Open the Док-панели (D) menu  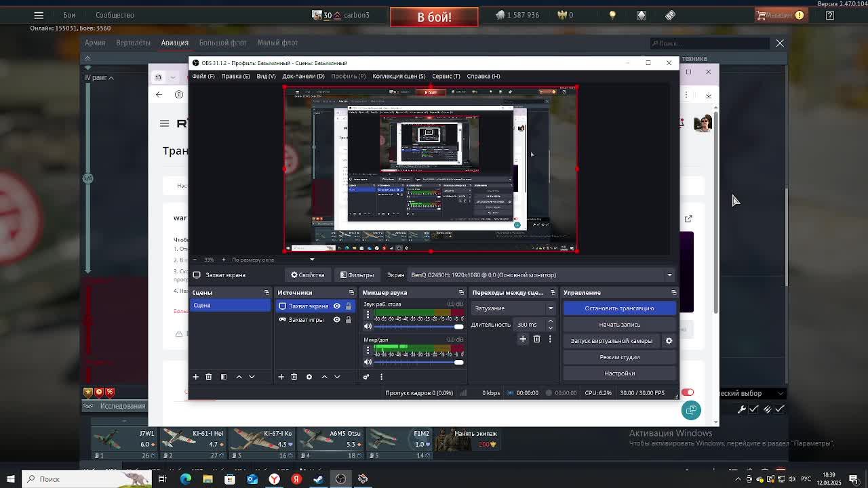303,76
